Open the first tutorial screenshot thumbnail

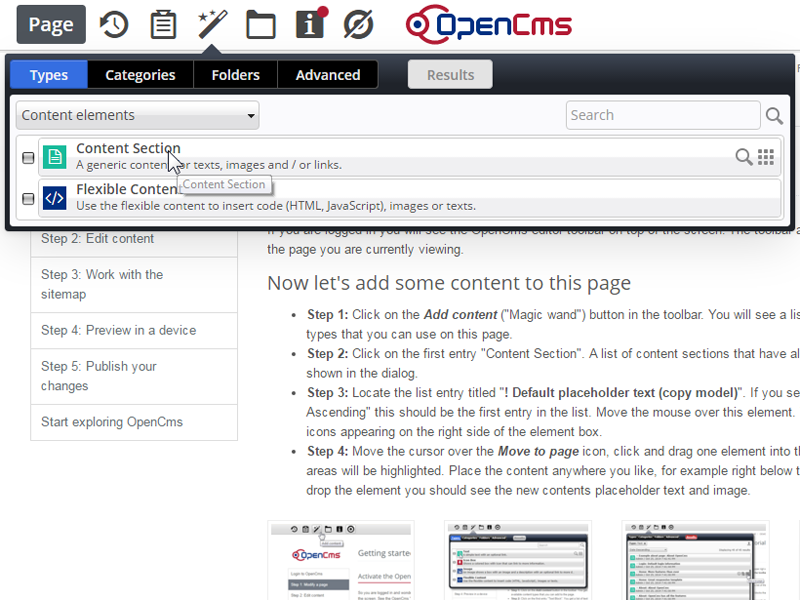click(x=341, y=560)
